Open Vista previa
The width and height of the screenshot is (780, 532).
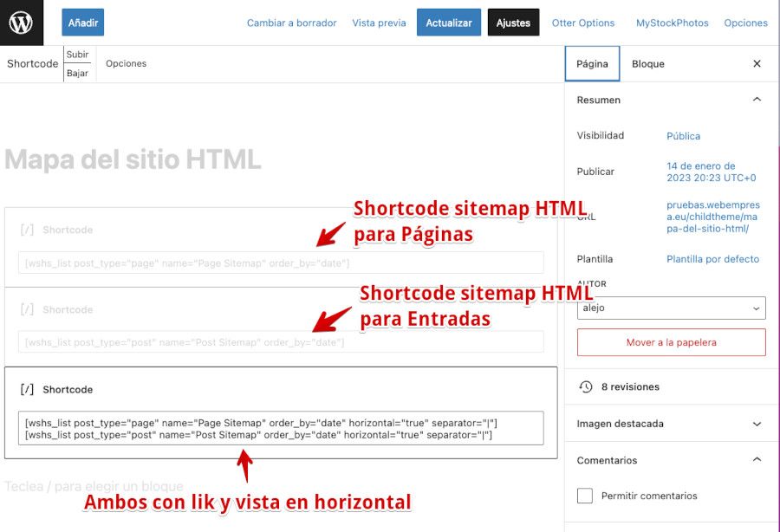[379, 23]
